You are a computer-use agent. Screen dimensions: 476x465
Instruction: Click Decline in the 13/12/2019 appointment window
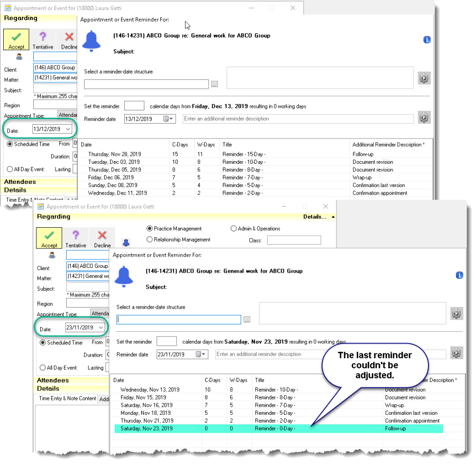coord(69,40)
